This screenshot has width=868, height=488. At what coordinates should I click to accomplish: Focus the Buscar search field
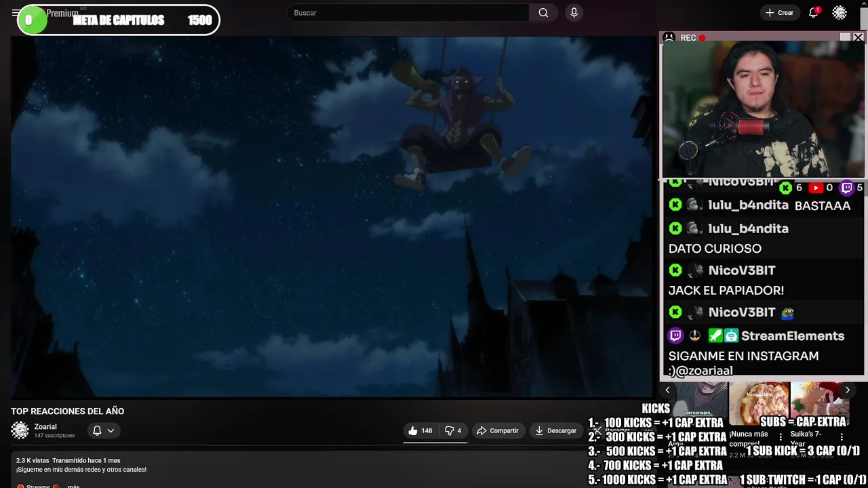(x=409, y=13)
